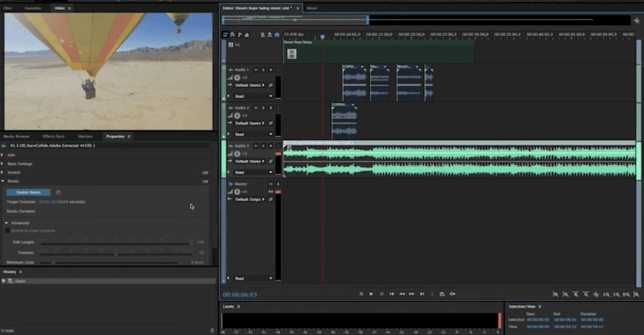This screenshot has width=644, height=335.
Task: Click the Fast Forward transport button
Action: (x=411, y=294)
